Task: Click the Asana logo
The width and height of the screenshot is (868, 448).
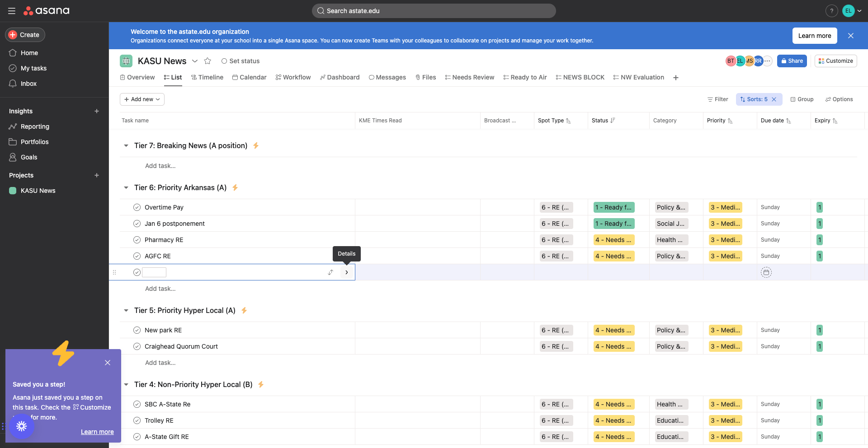Action: [47, 11]
